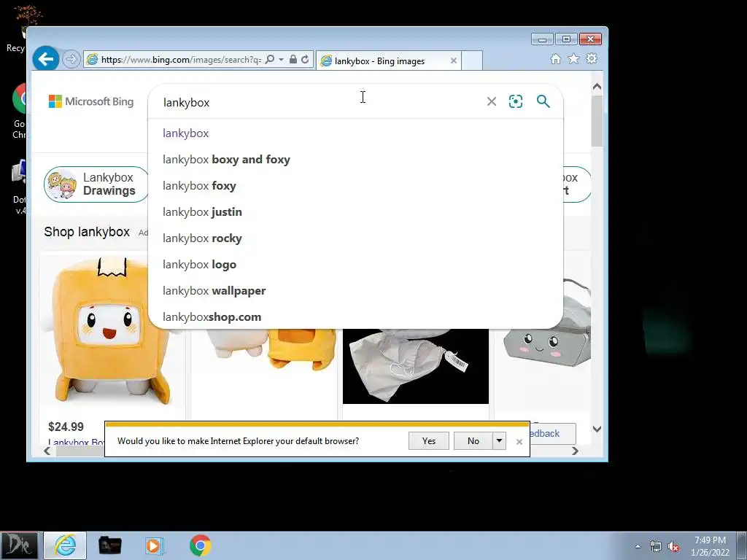
Task: Open the white bag product image
Action: 415,366
